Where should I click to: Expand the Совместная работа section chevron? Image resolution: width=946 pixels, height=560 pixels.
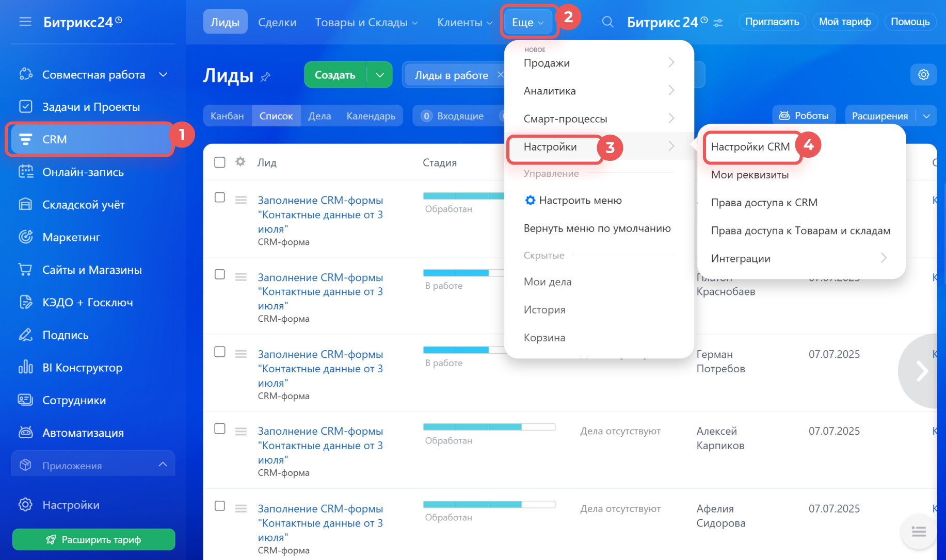163,75
